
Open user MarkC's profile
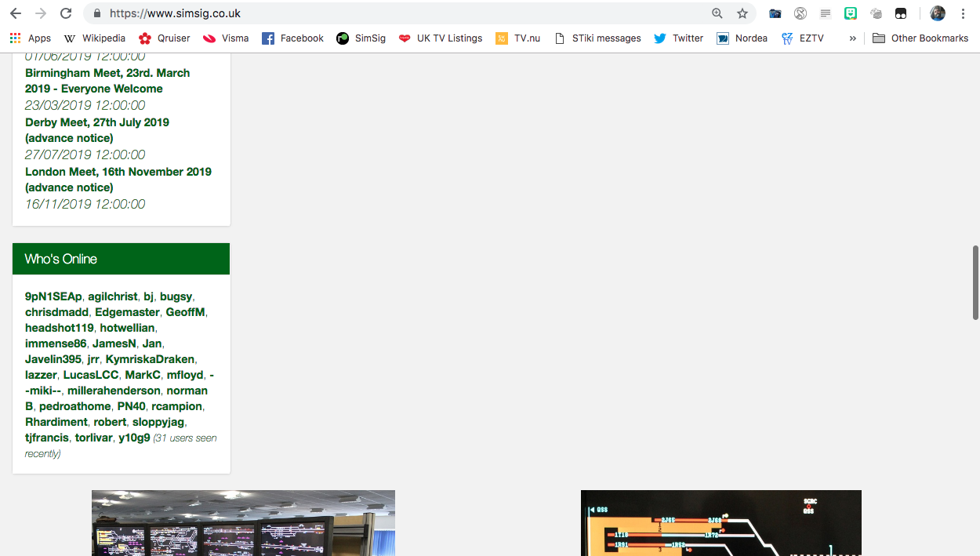(x=143, y=375)
